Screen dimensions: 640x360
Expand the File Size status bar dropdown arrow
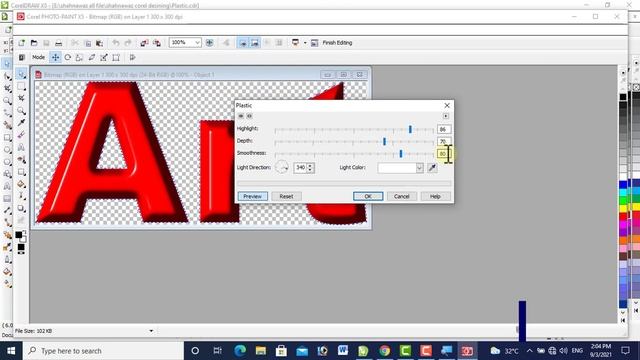coord(151,331)
